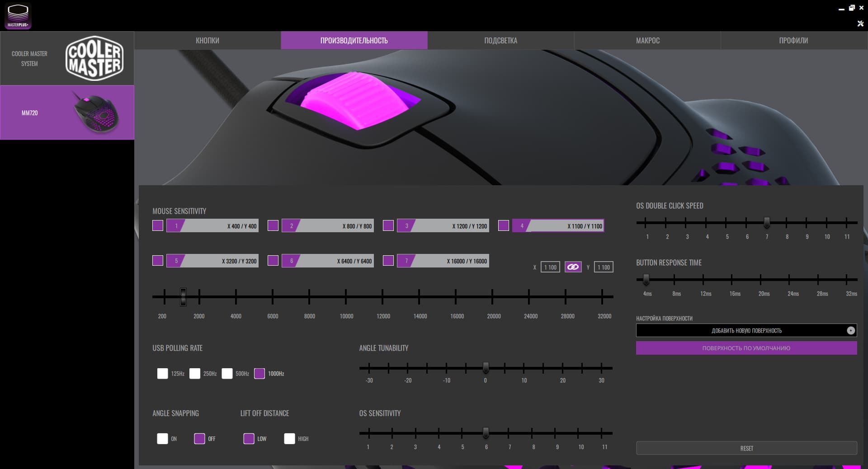The width and height of the screenshot is (868, 469).
Task: Select DPI preset X 1100 / Y 1100
Action: pyautogui.click(x=558, y=225)
